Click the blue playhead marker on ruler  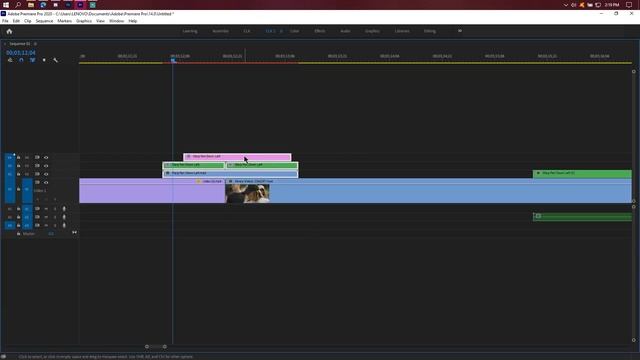[x=173, y=60]
